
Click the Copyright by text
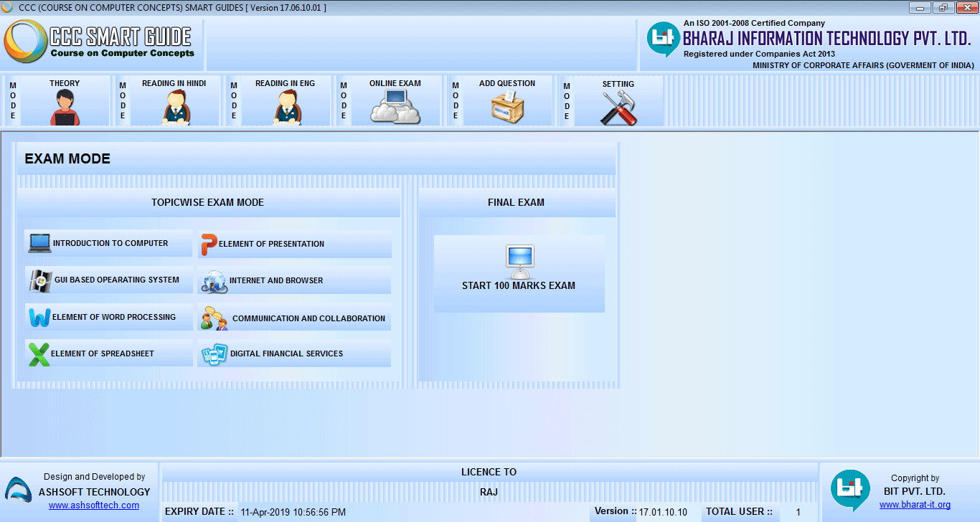click(915, 478)
